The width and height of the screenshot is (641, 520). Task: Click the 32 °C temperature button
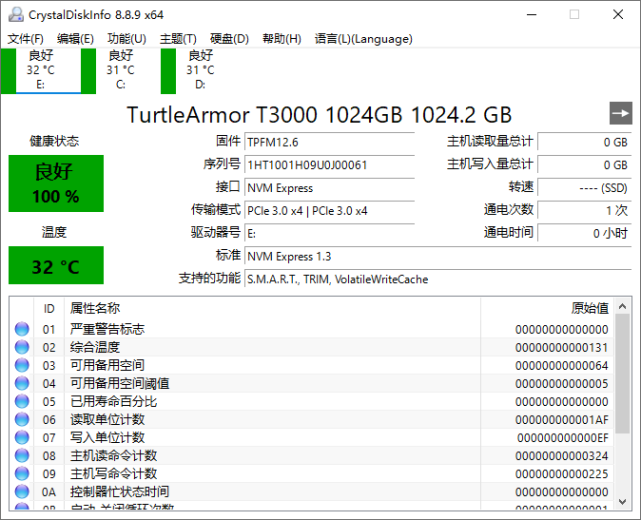pyautogui.click(x=56, y=265)
